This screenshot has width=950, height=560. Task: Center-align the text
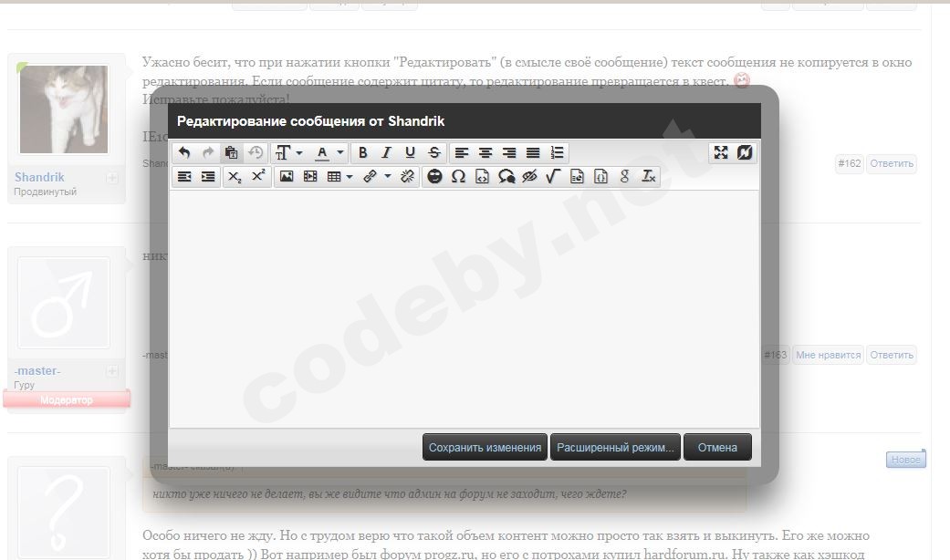click(485, 152)
